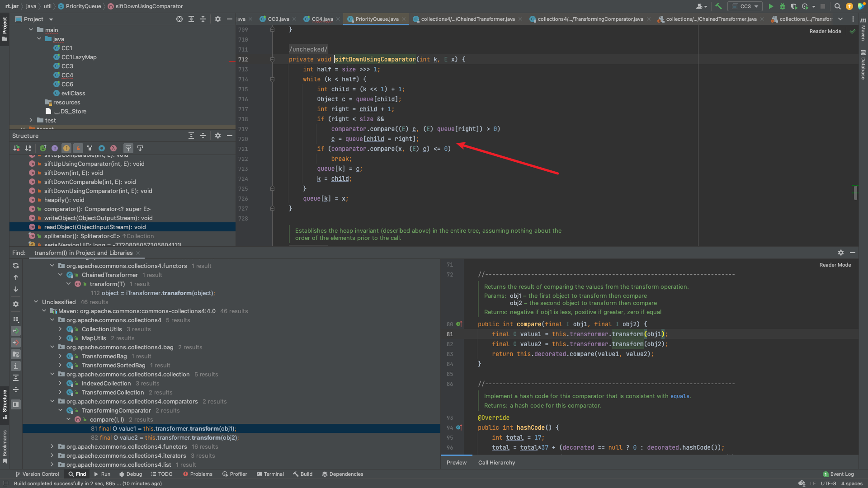Open the Database side panel
868x488 pixels.
click(863, 65)
